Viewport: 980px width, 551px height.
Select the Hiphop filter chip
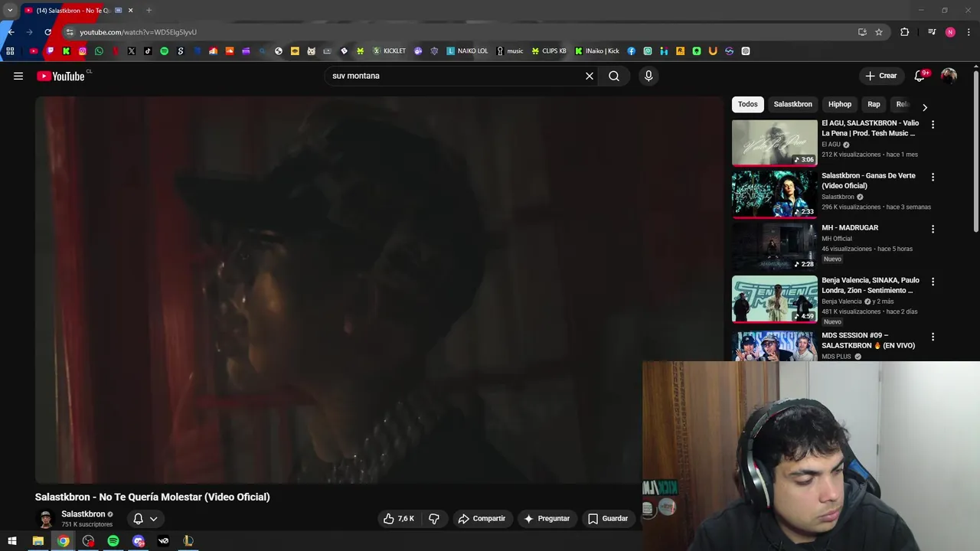point(840,104)
